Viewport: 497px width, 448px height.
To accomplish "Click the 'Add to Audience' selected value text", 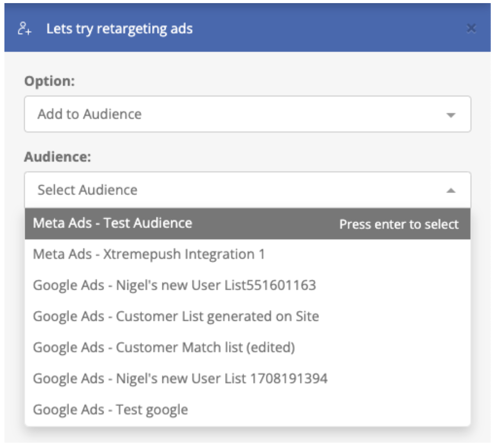I will click(x=90, y=114).
